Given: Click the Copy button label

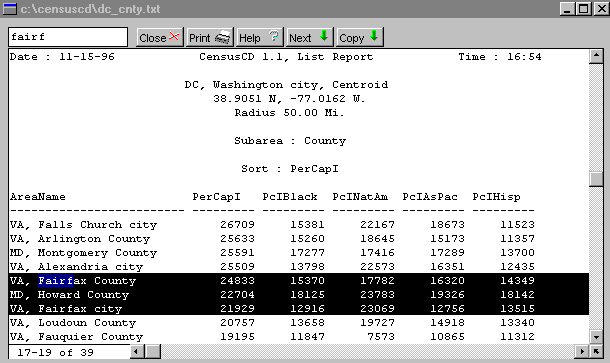Looking at the screenshot, I should tap(351, 39).
